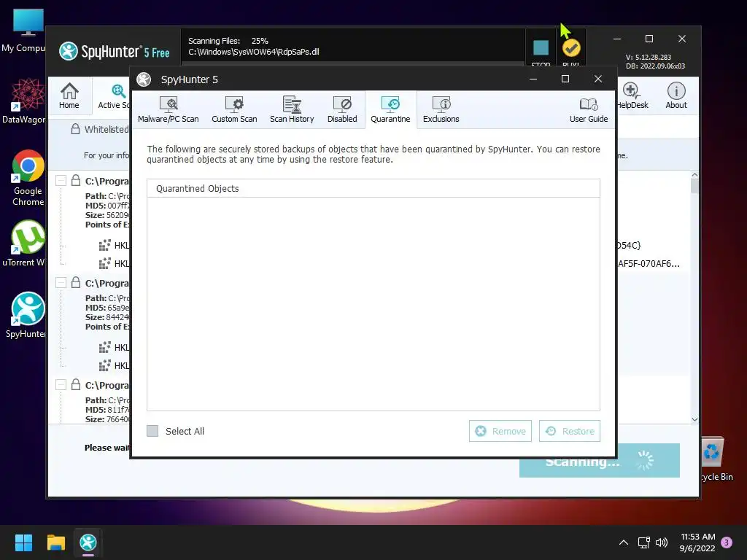Go to Home in SpyHunter main window
This screenshot has height=560, width=747.
(x=69, y=96)
